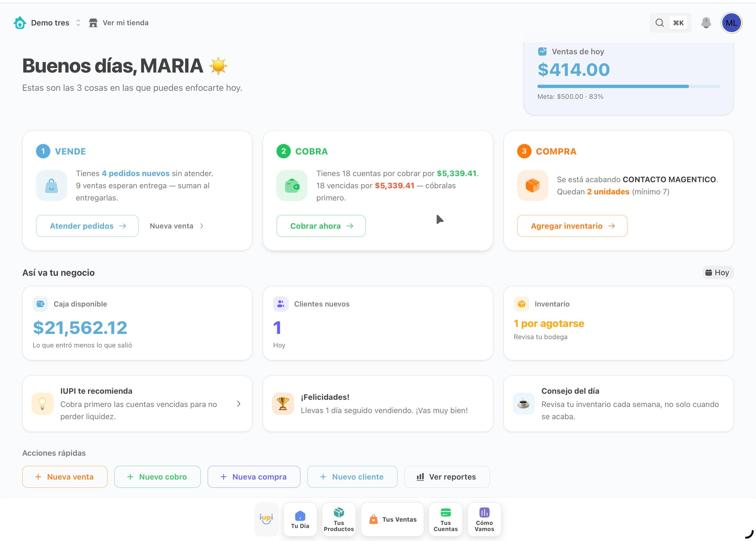Click Cobrar ahora button
The height and width of the screenshot is (541, 756).
click(x=321, y=226)
